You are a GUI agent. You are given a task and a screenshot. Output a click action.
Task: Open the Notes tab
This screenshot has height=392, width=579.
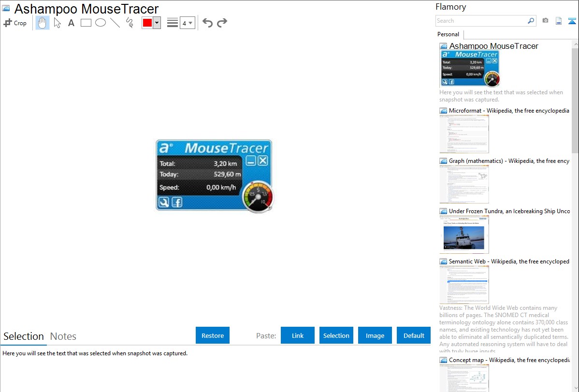pyautogui.click(x=63, y=336)
